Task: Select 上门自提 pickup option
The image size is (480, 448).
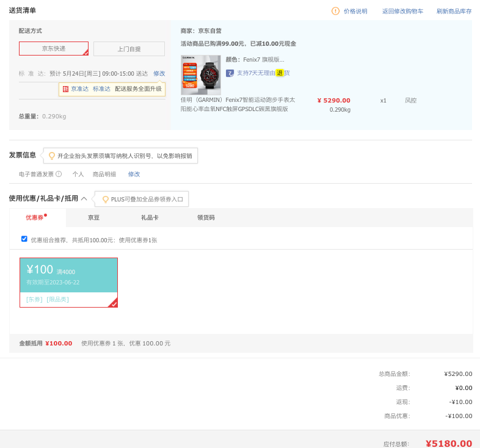Action: coord(129,49)
